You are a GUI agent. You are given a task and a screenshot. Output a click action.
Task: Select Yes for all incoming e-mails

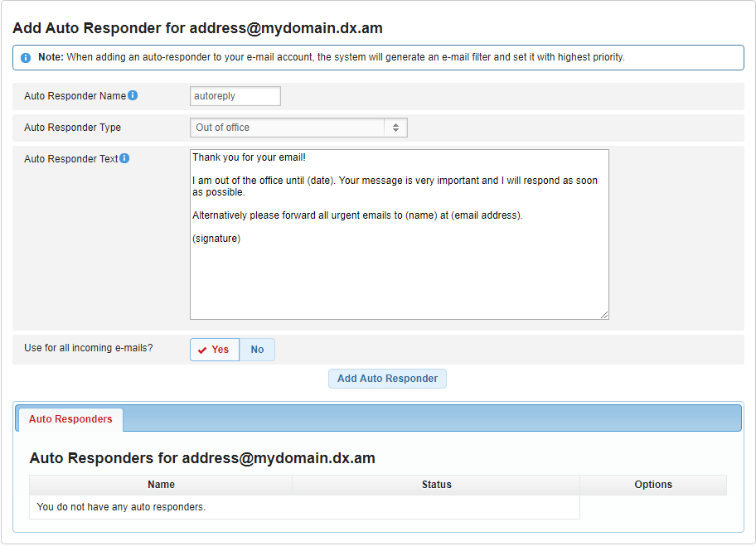(x=215, y=350)
